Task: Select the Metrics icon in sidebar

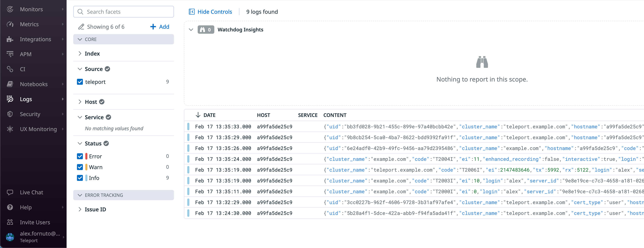Action: 10,24
